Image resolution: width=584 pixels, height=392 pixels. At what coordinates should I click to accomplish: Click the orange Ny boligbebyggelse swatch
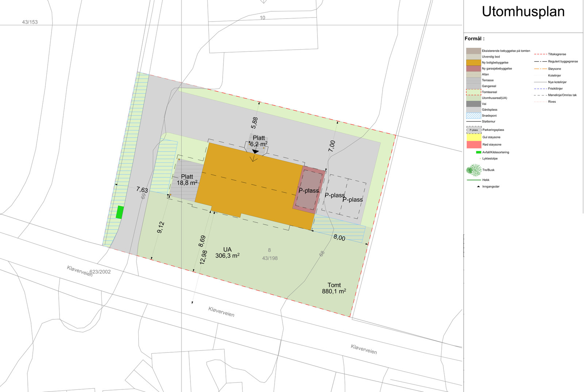[x=473, y=62]
